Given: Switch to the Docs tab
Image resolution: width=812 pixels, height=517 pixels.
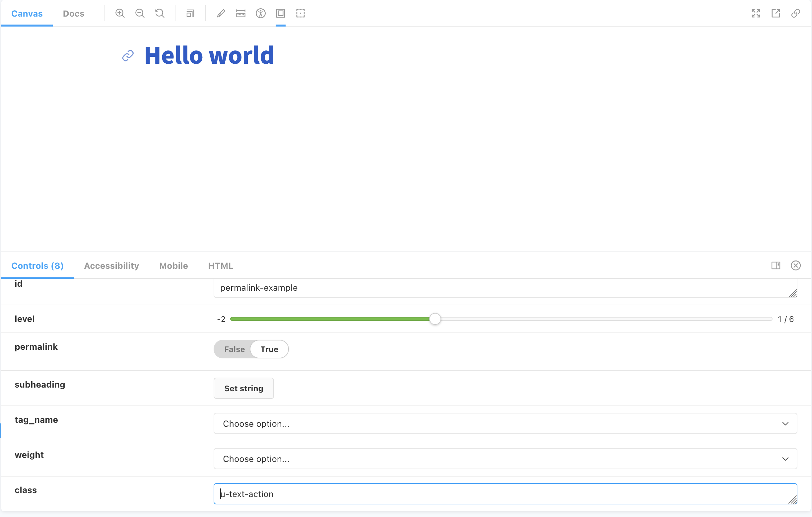Looking at the screenshot, I should tap(74, 14).
